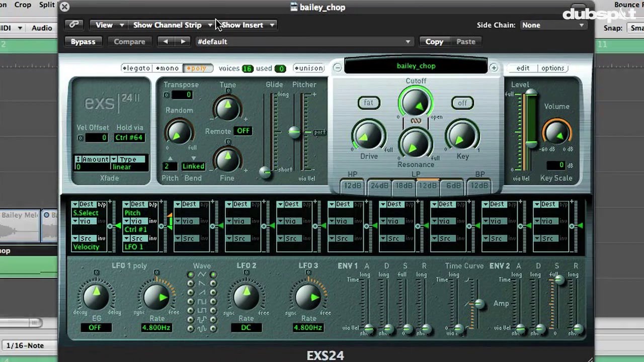Viewport: 644px width, 362px height.
Task: Click the edit button
Action: (x=523, y=68)
